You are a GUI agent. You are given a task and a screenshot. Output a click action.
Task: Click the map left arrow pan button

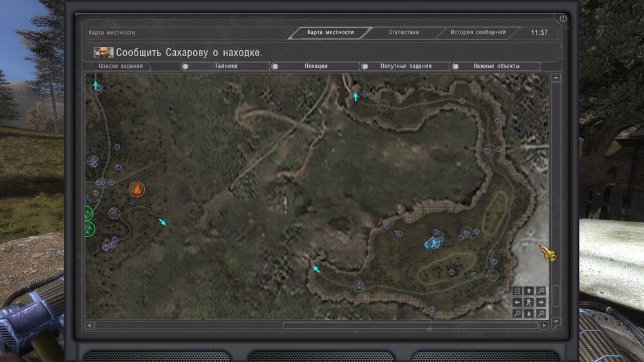(x=517, y=302)
